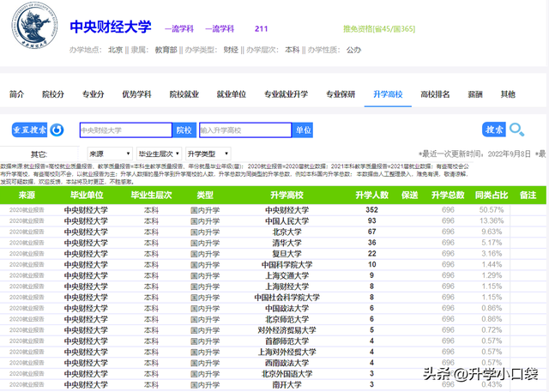Click the 211 tag
Screen dimensions: 549x392
tap(261, 28)
